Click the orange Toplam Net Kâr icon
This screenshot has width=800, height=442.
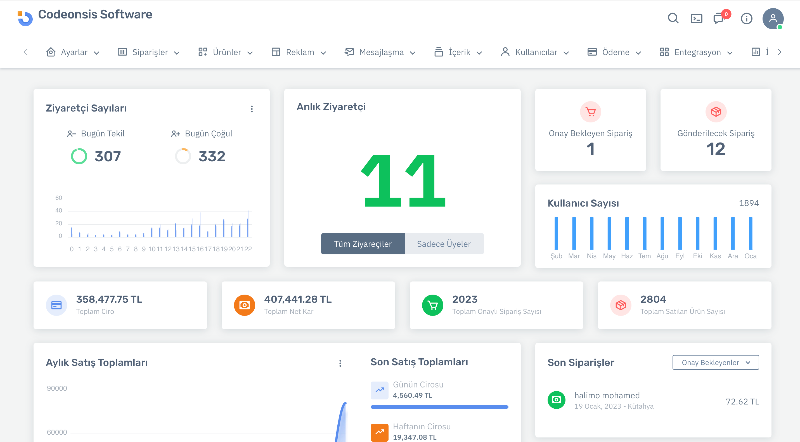(244, 305)
